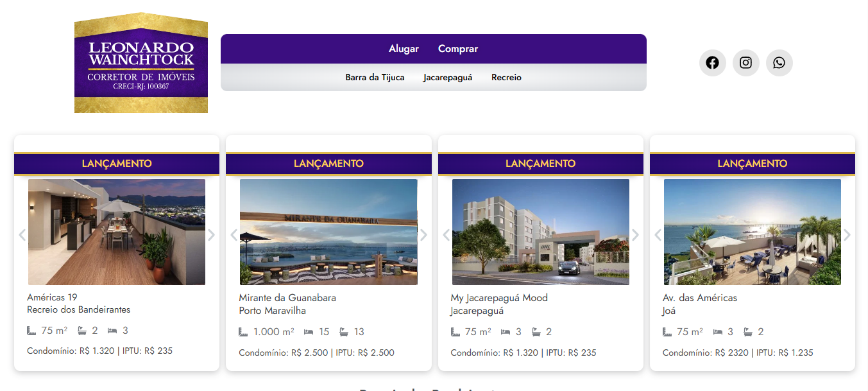Show next photo of Av. das Américas Joá
Screen dimensions: 868x391
point(847,235)
